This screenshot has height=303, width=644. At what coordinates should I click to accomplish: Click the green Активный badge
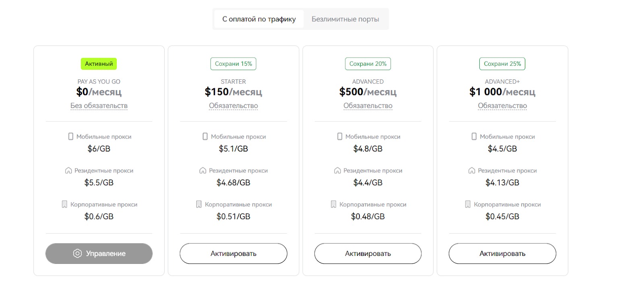click(x=99, y=64)
